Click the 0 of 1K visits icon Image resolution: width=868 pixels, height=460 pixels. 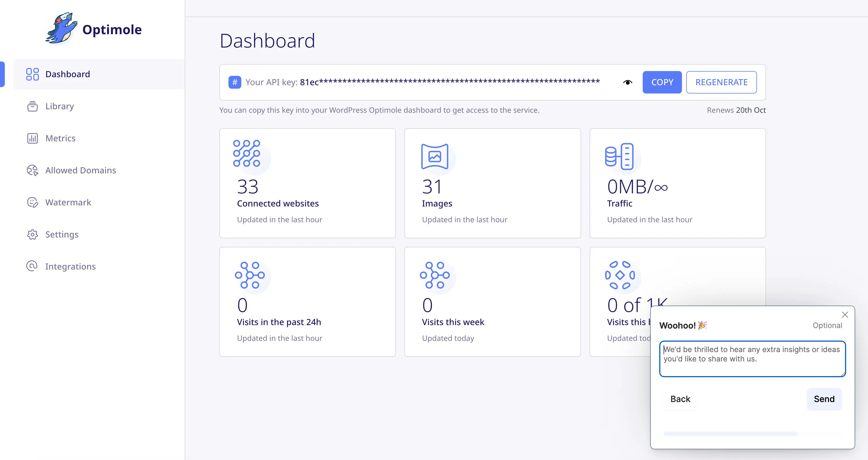tap(620, 275)
